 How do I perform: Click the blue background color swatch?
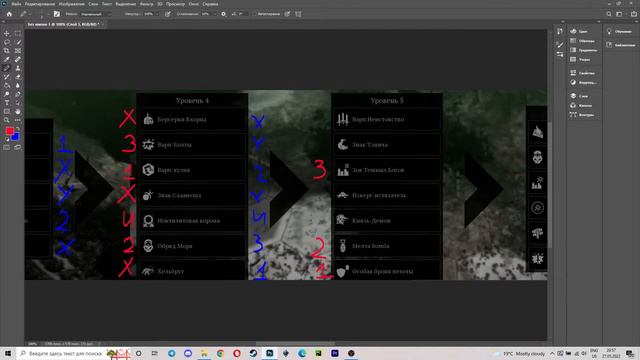(16, 138)
